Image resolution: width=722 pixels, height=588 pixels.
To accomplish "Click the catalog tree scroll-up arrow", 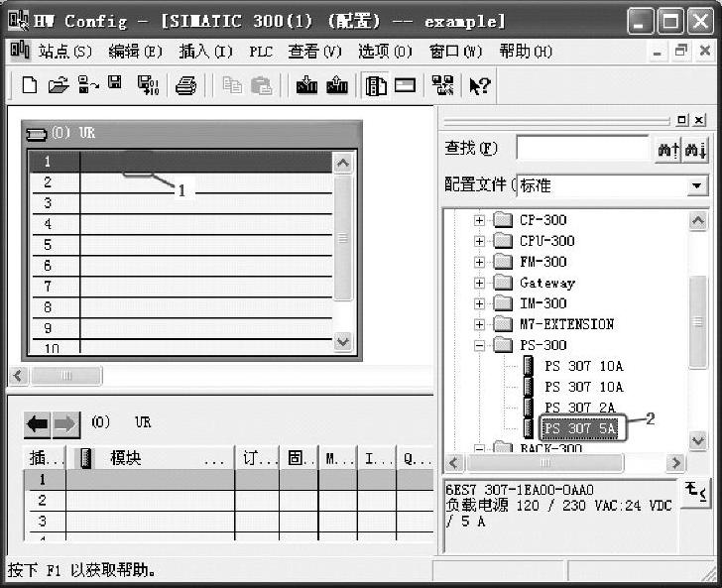I will coord(698,221).
